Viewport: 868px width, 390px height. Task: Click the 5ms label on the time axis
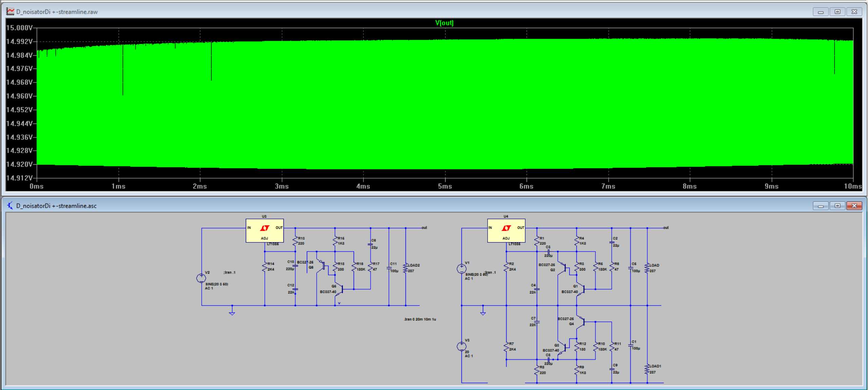pos(445,186)
